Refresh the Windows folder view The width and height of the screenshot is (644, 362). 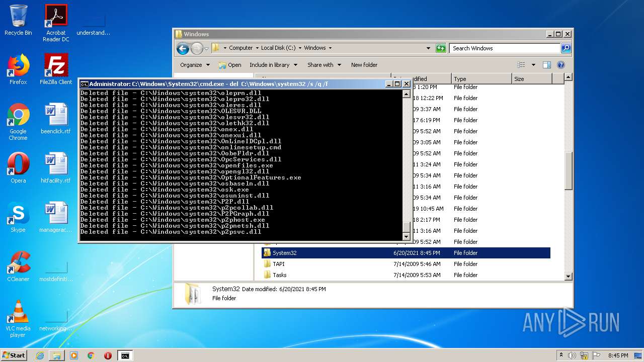[441, 48]
